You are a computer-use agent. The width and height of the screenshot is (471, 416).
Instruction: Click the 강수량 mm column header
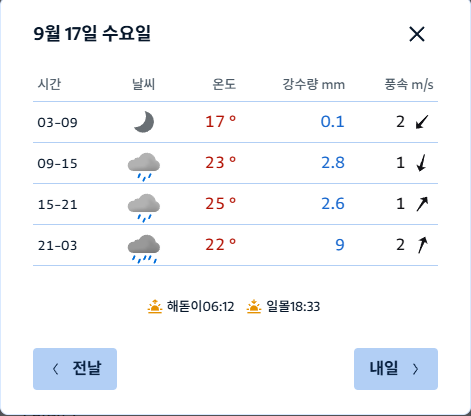314,84
